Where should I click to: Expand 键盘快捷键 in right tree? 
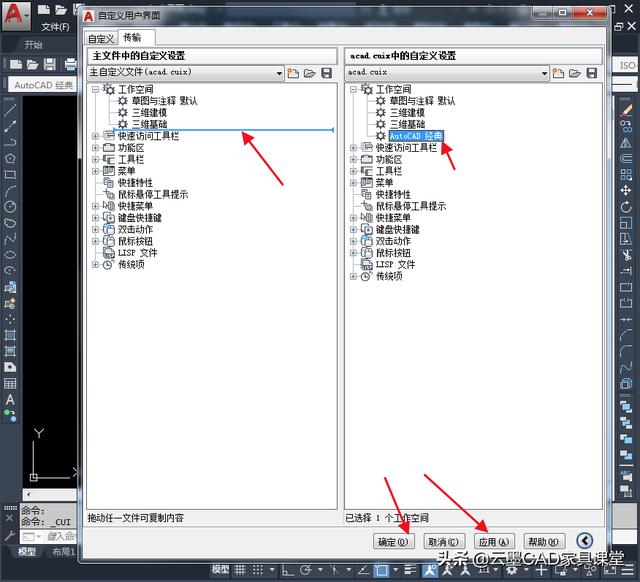(x=353, y=229)
